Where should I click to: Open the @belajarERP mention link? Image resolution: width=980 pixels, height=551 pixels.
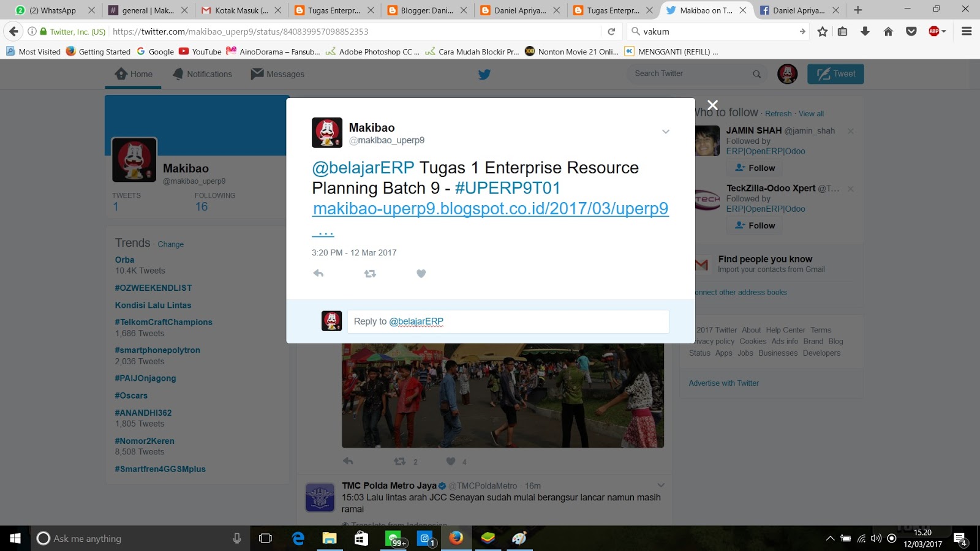click(x=363, y=168)
